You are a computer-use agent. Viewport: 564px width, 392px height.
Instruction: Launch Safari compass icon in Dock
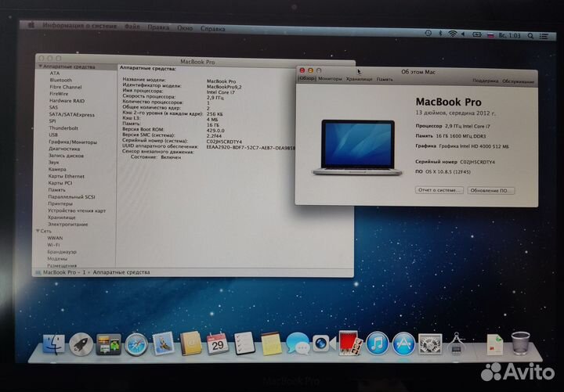click(136, 344)
